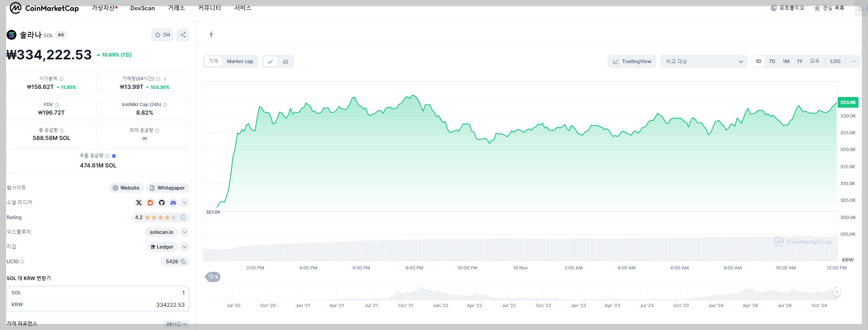Copy the UCID 5426 value
Viewport: 868px width, 330px height.
(x=183, y=262)
